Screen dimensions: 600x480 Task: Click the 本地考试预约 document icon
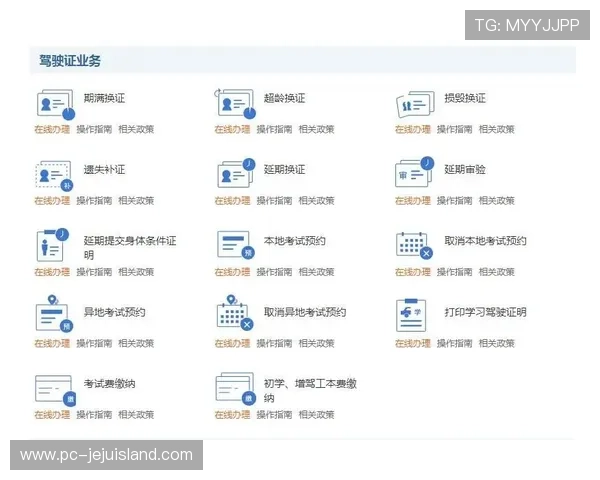coord(236,245)
